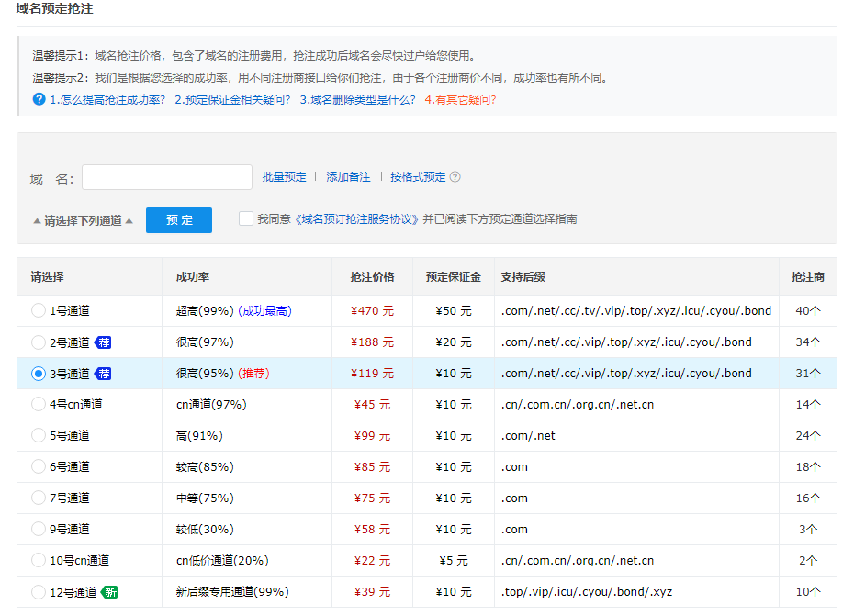Select the 12号通道 radio button
This screenshot has width=854, height=616.
pos(39,591)
